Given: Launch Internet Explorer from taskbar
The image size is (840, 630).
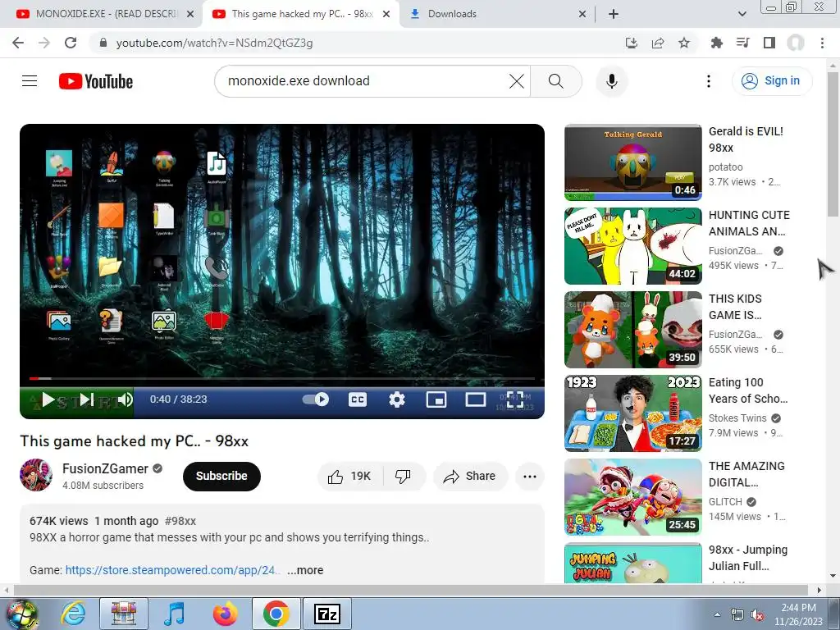Looking at the screenshot, I should [x=73, y=614].
